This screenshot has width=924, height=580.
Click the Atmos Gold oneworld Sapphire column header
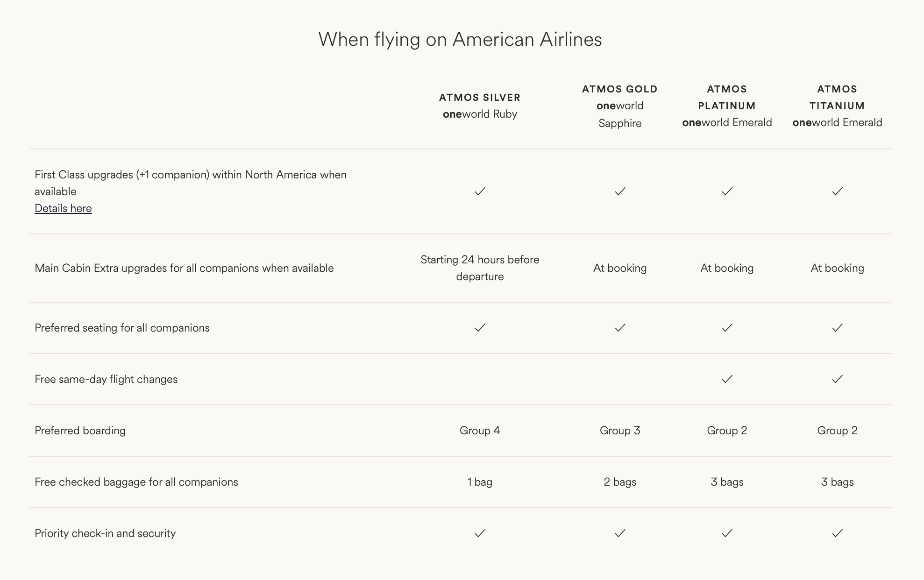coord(620,106)
